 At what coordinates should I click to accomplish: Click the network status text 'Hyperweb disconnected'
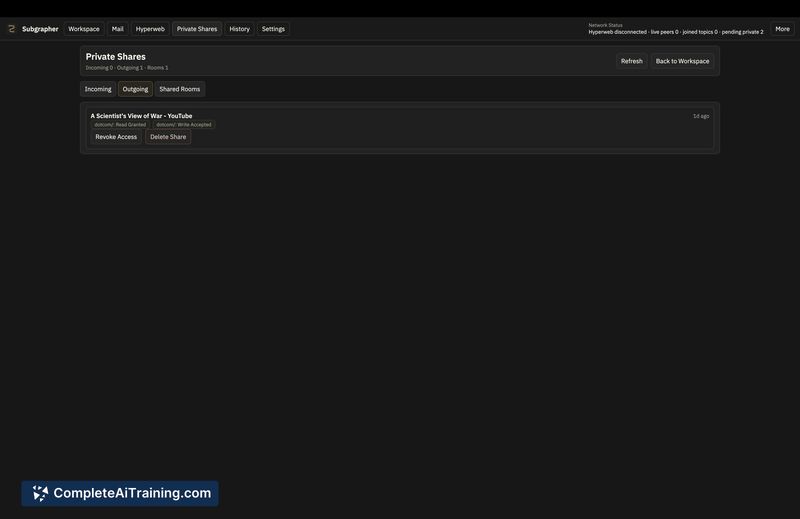[617, 32]
